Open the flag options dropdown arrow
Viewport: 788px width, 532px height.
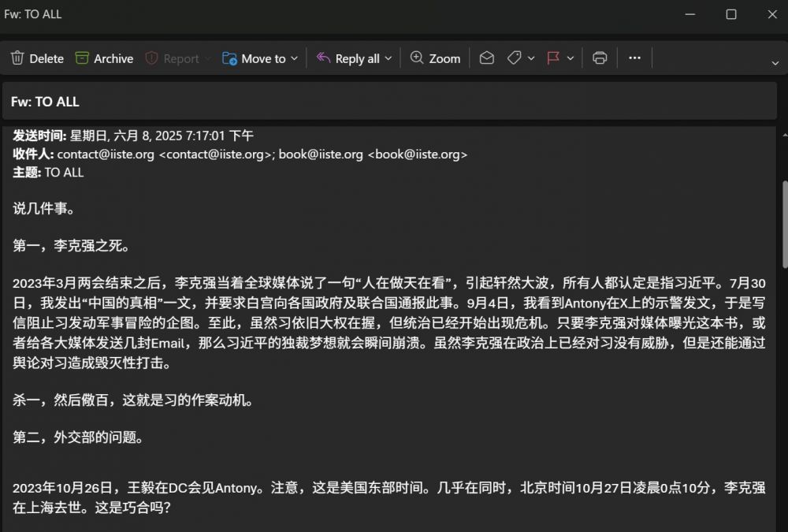pos(571,58)
